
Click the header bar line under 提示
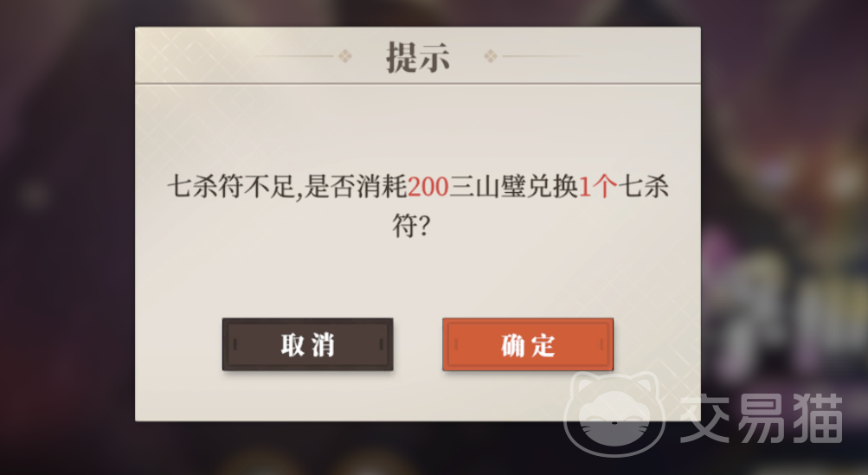[x=418, y=84]
